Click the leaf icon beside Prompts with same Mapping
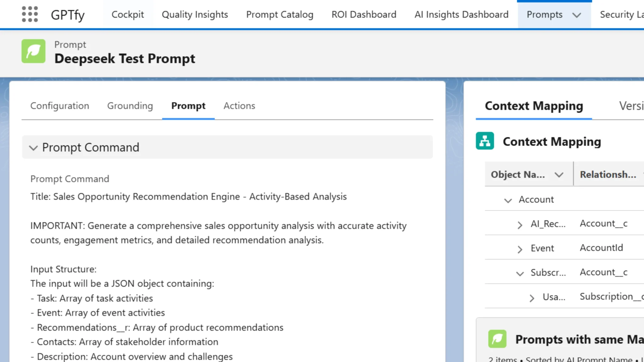The height and width of the screenshot is (362, 644). (x=497, y=339)
